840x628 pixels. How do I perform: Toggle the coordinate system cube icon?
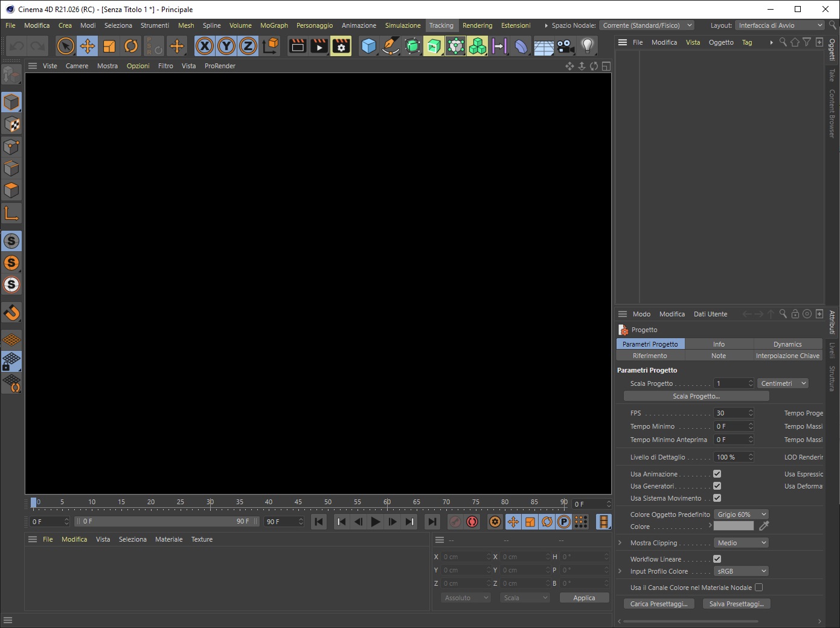click(271, 46)
